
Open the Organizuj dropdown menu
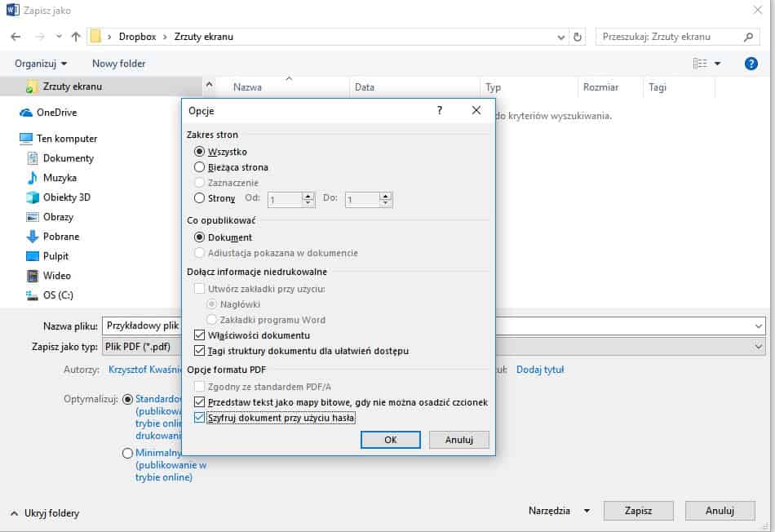click(41, 64)
